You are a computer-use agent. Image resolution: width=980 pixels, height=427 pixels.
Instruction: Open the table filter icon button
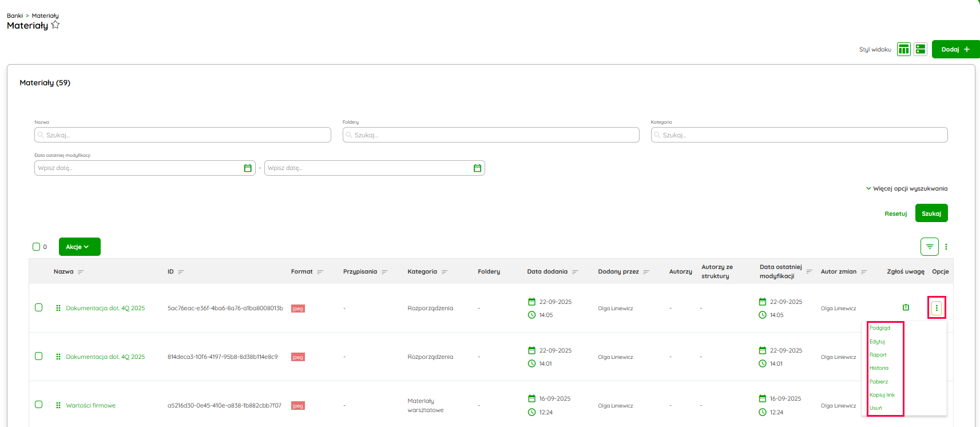(929, 247)
